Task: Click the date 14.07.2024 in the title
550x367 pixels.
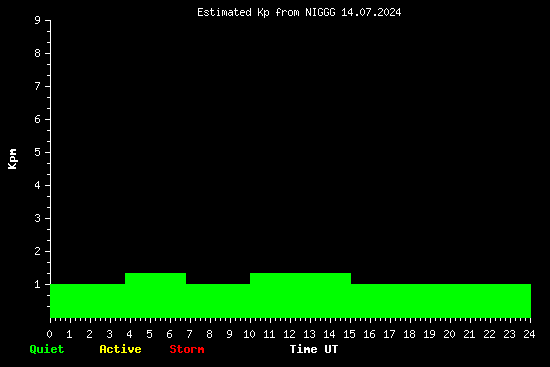Action: coord(371,12)
